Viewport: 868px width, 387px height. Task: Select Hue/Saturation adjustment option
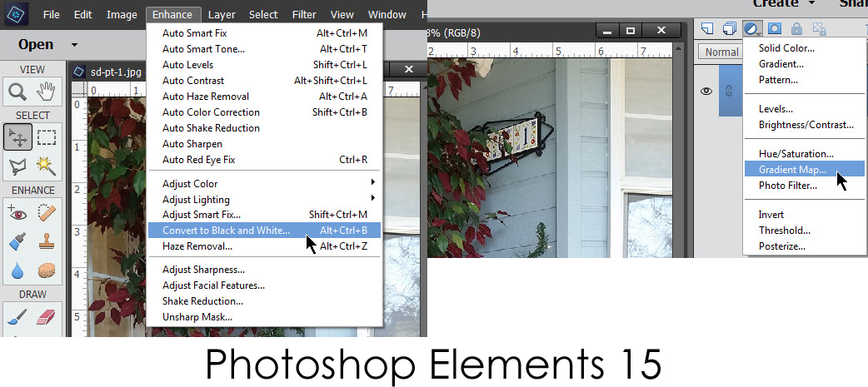tap(805, 154)
